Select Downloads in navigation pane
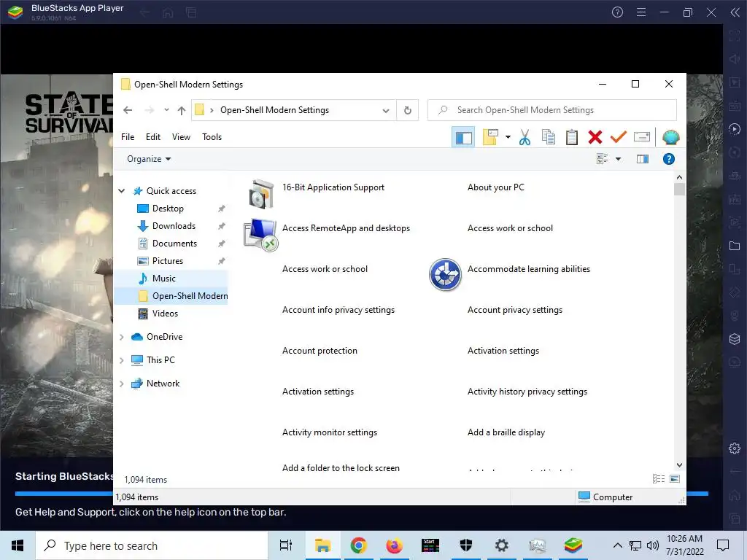Screen dimensions: 747x560 (x=174, y=226)
